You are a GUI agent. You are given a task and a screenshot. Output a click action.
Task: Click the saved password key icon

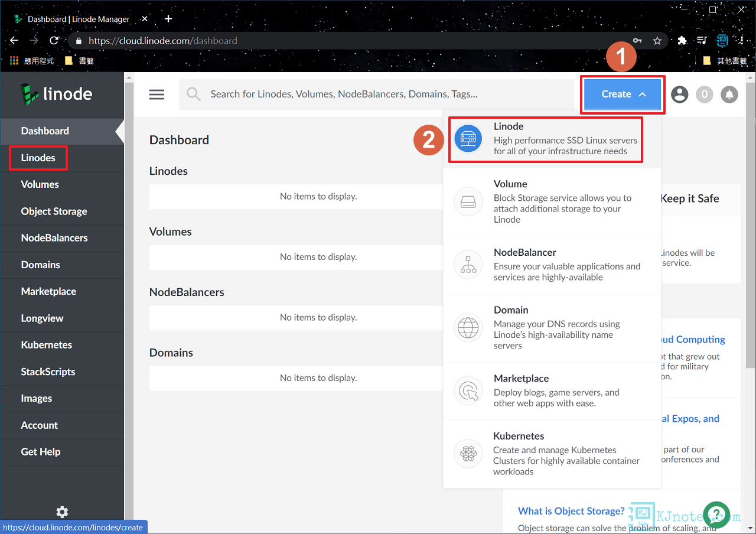(x=637, y=41)
